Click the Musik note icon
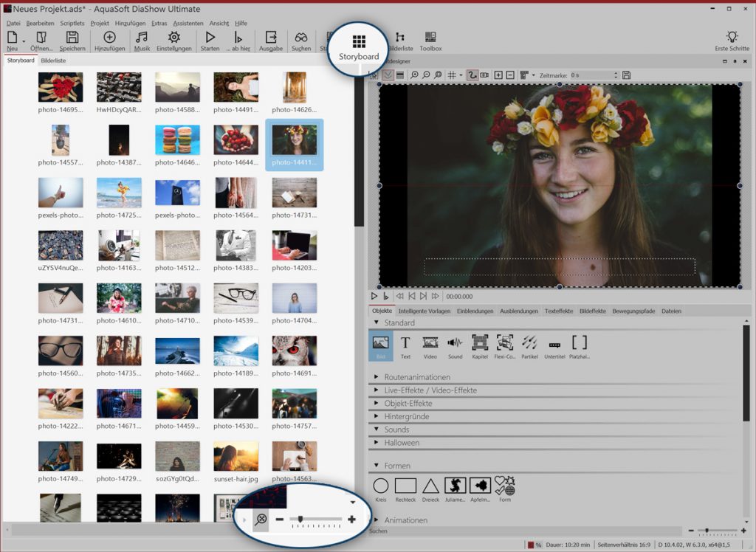This screenshot has height=552, width=756. pyautogui.click(x=142, y=37)
